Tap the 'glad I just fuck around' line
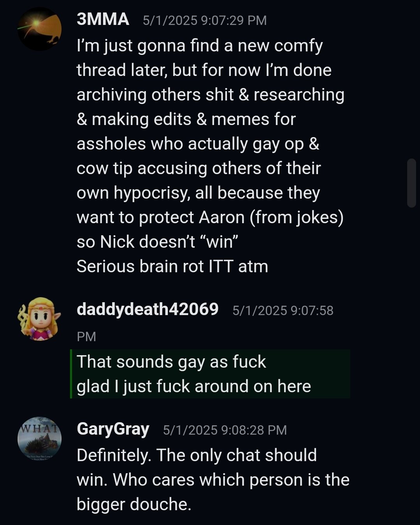 [x=194, y=386]
